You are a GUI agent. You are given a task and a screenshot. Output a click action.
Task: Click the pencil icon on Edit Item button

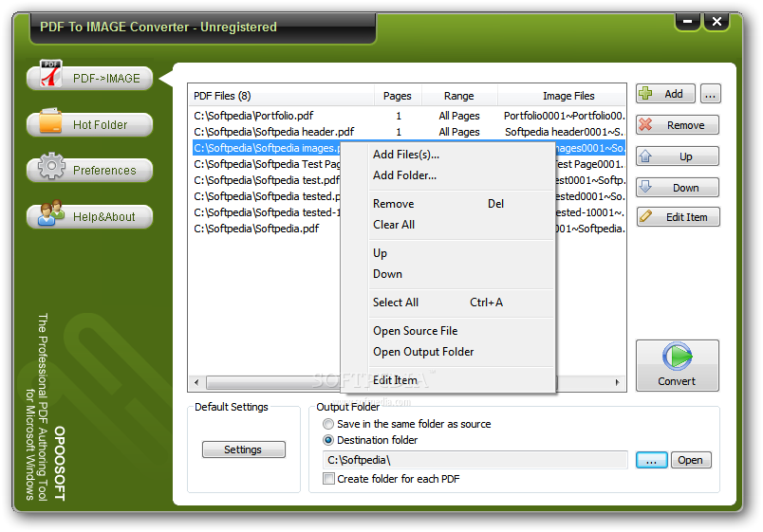coord(645,216)
